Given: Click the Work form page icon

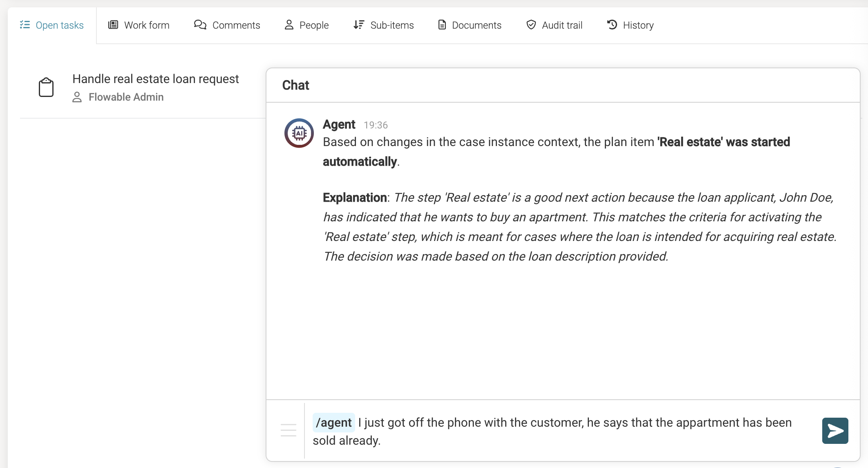Looking at the screenshot, I should tap(113, 25).
